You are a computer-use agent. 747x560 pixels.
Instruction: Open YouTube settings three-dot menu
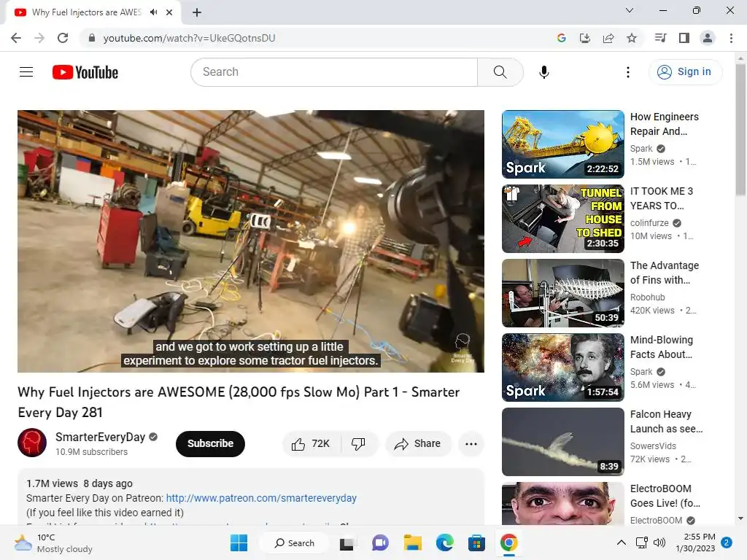(x=628, y=72)
